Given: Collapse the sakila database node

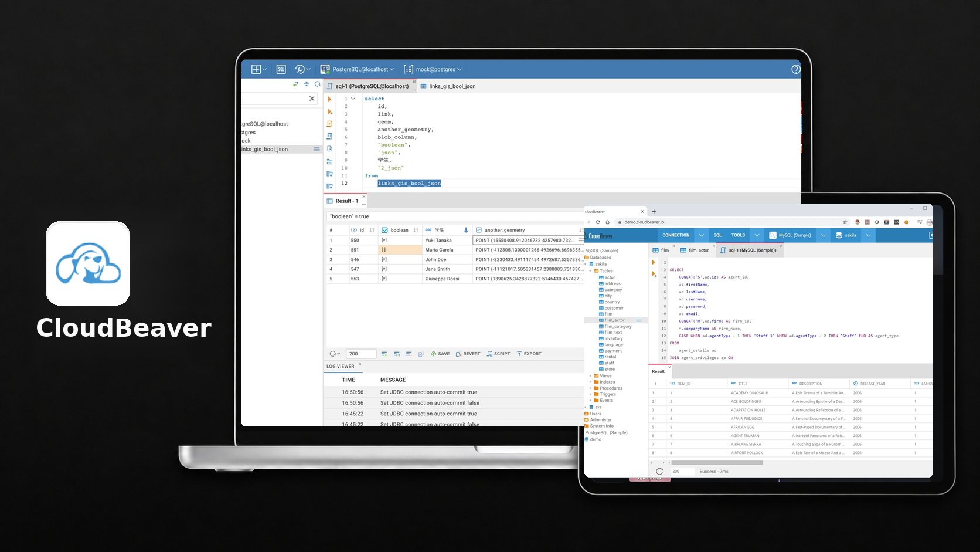Looking at the screenshot, I should click(586, 264).
